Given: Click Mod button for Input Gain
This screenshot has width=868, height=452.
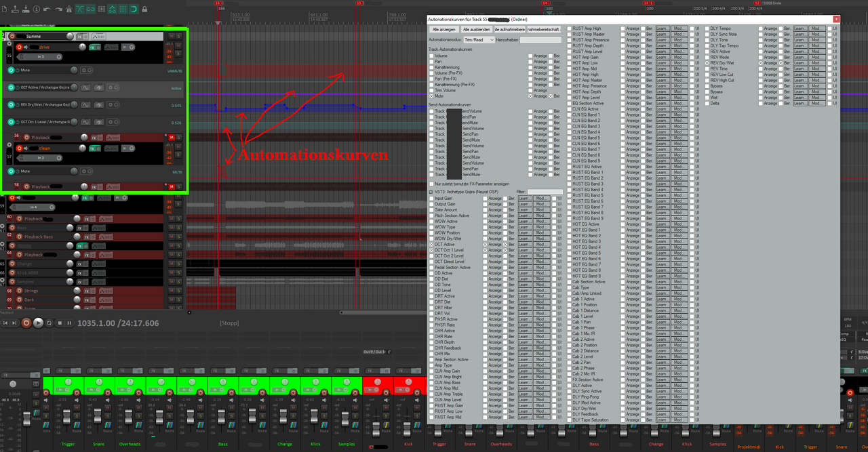Looking at the screenshot, I should point(542,198).
